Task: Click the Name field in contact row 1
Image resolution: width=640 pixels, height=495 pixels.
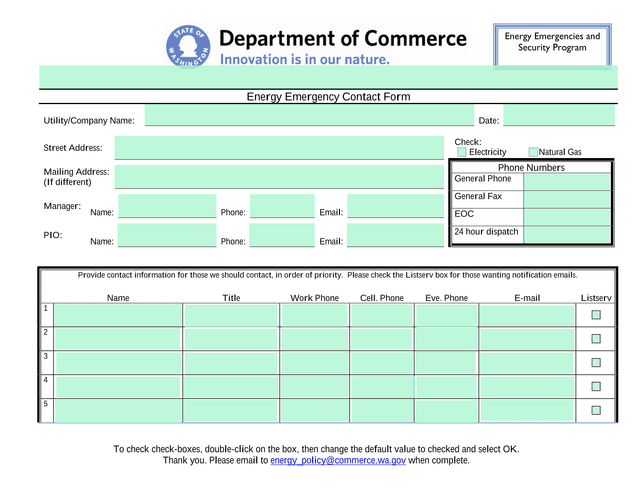Action: (118, 315)
